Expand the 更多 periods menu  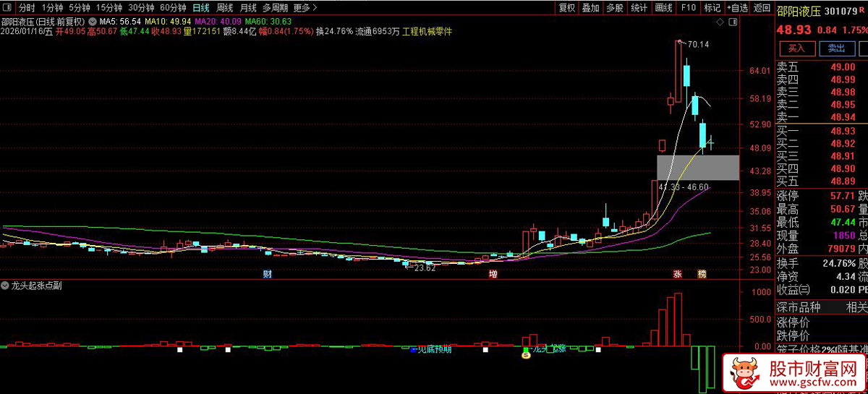(305, 8)
